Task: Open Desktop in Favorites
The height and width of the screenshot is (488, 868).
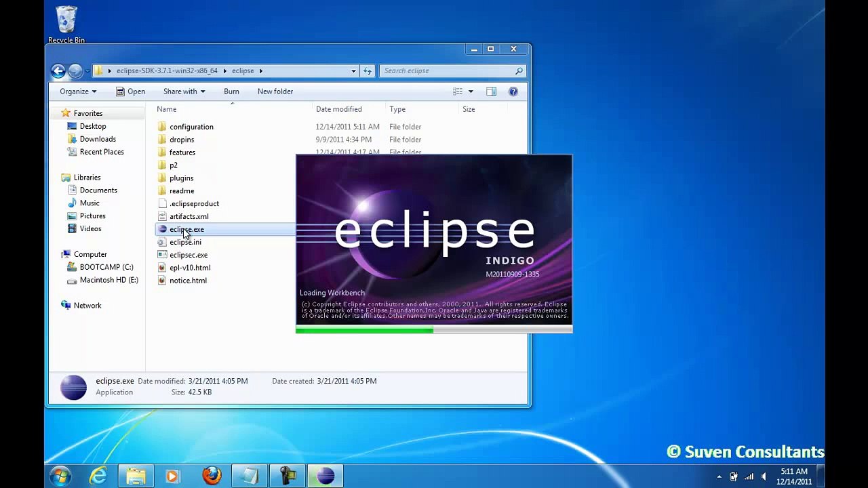Action: 93,126
